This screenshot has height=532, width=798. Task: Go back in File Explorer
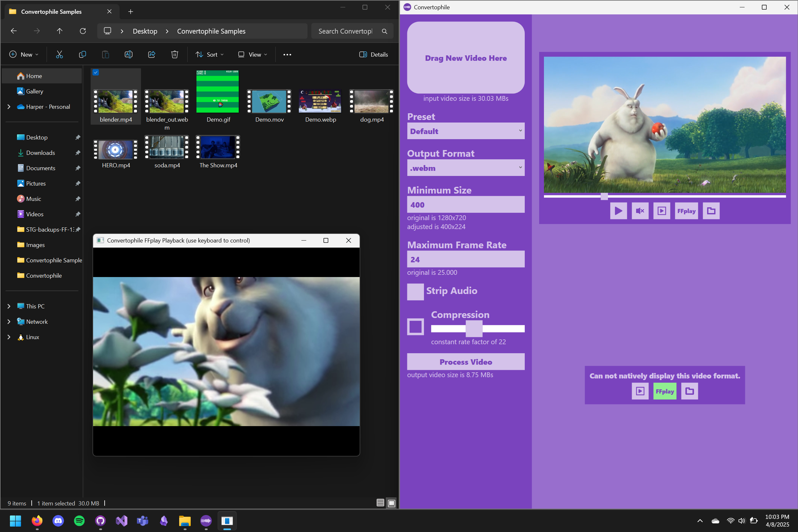click(x=13, y=31)
